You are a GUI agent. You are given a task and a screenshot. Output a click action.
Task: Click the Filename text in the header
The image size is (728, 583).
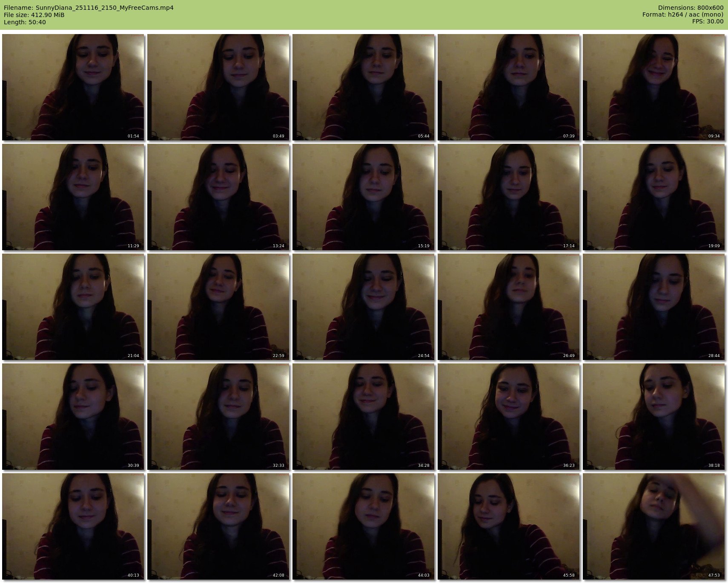[x=89, y=8]
